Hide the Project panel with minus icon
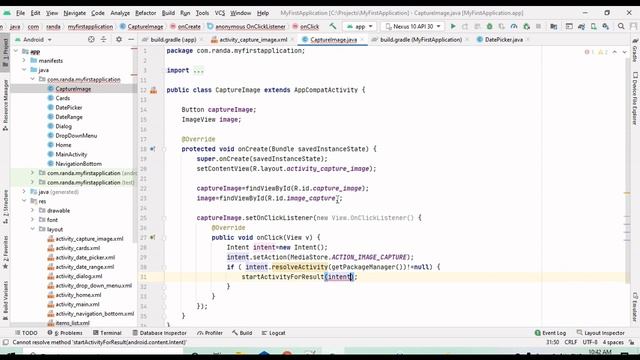The width and height of the screenshot is (640, 360). tap(131, 40)
